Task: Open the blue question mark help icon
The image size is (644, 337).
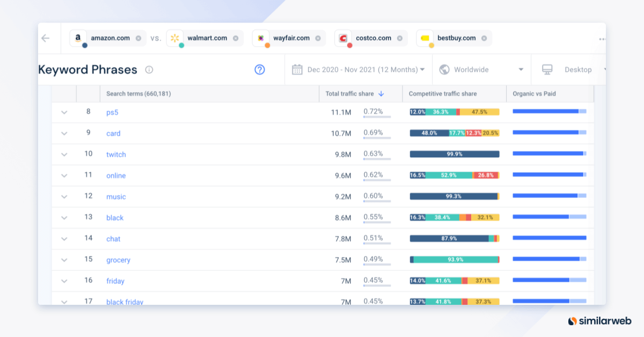Action: [x=259, y=70]
